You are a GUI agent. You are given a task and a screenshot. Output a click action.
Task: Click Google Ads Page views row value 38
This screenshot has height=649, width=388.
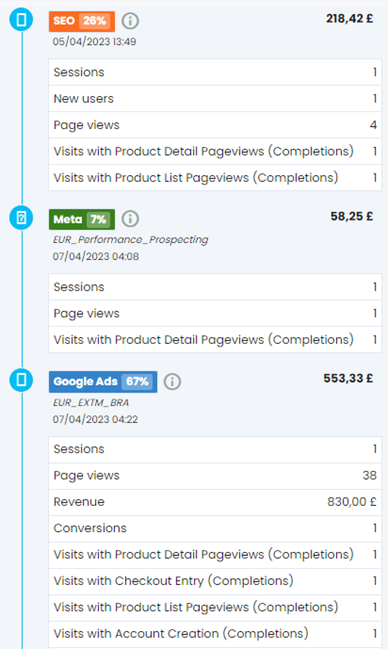[369, 475]
